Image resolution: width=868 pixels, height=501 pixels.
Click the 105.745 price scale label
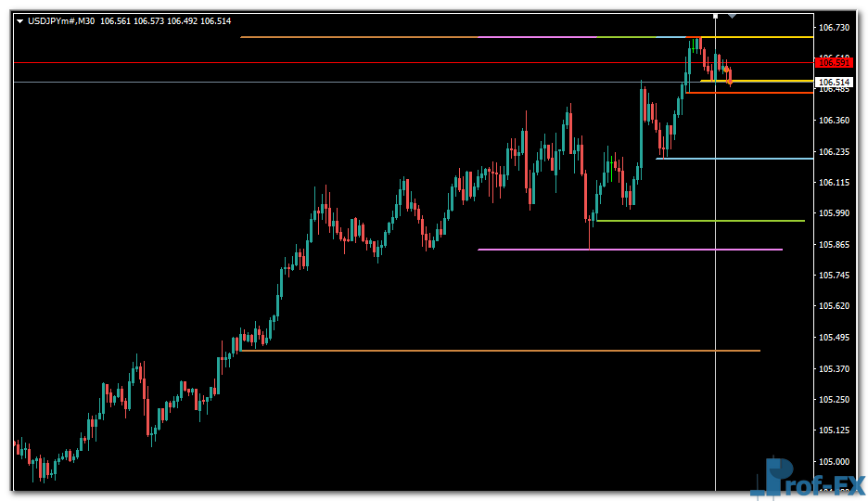tap(834, 276)
